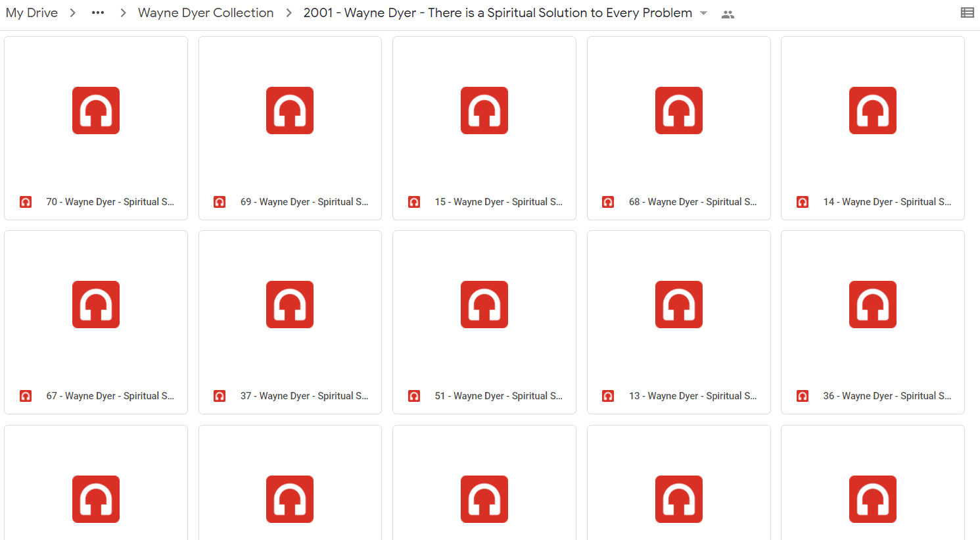Click small audio icon beside file 70

coord(26,202)
